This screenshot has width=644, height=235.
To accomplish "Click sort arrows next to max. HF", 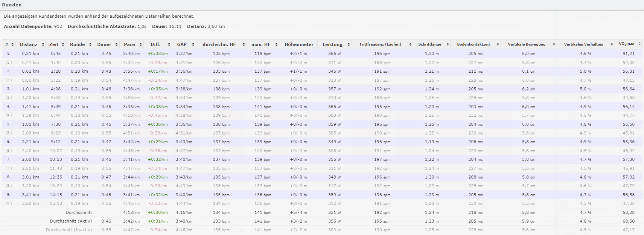I will [x=276, y=44].
